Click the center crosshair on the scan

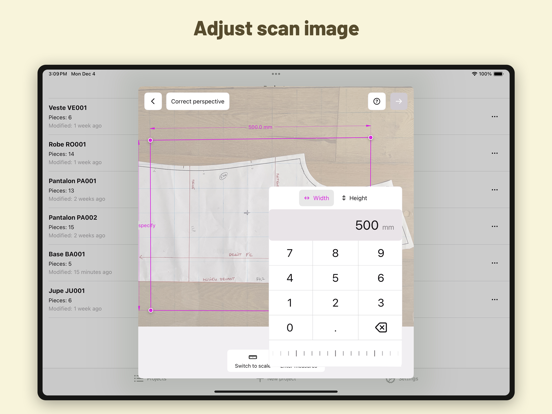click(x=247, y=213)
